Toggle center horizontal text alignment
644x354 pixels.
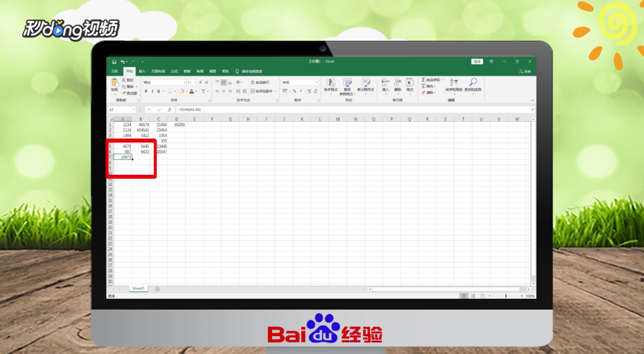click(x=224, y=91)
